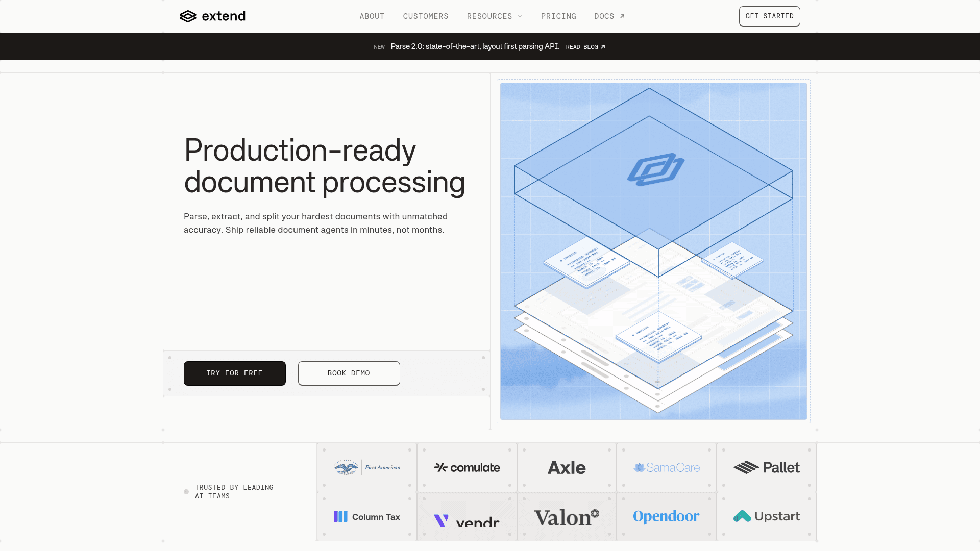980x551 pixels.
Task: Click the Column Tax logo
Action: 367,517
